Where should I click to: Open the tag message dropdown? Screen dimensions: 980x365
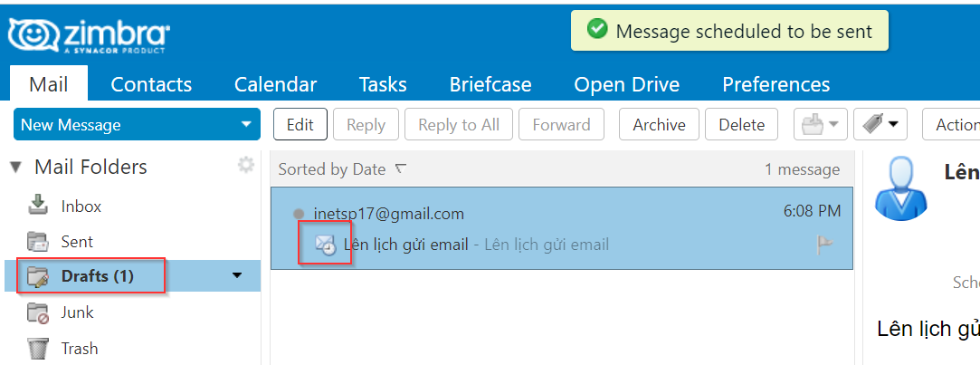pyautogui.click(x=880, y=125)
